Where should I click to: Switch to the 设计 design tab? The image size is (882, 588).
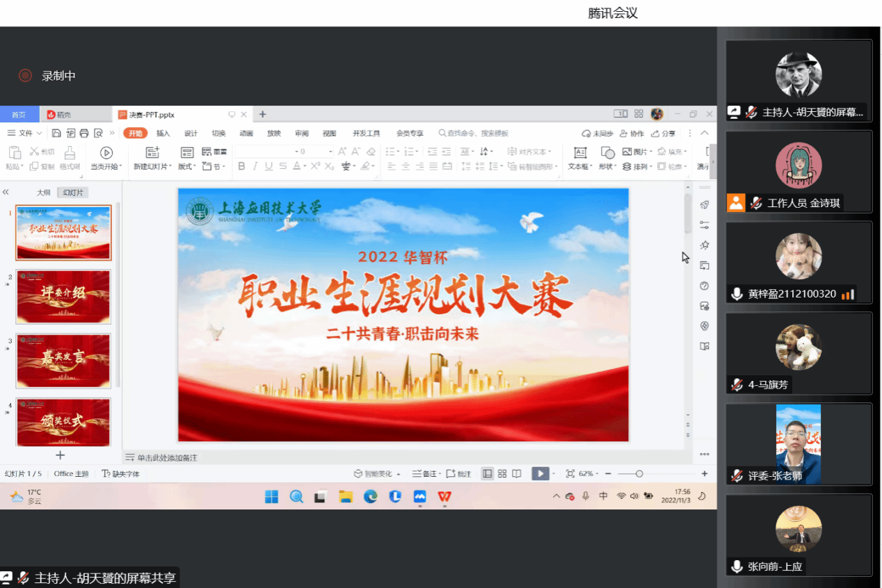191,133
